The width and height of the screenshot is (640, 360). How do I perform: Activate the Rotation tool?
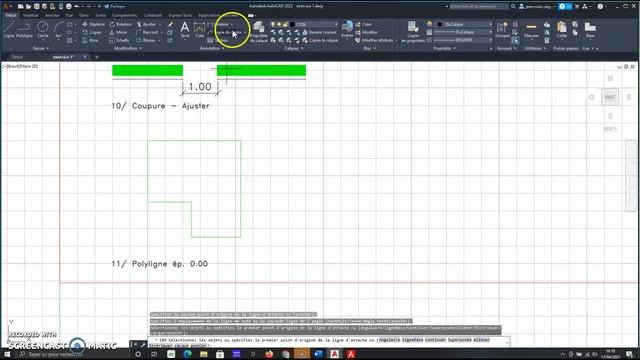(x=120, y=24)
